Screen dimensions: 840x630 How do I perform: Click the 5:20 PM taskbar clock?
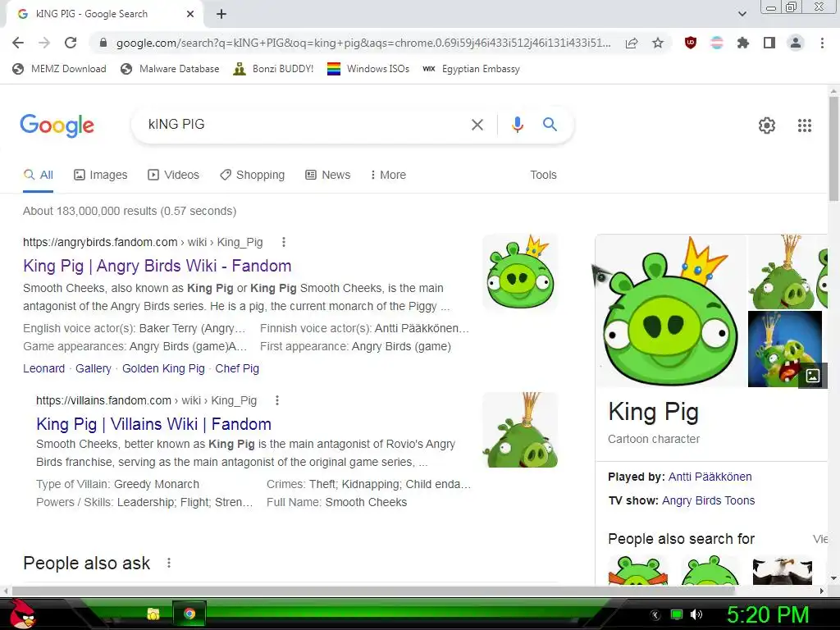pyautogui.click(x=768, y=614)
